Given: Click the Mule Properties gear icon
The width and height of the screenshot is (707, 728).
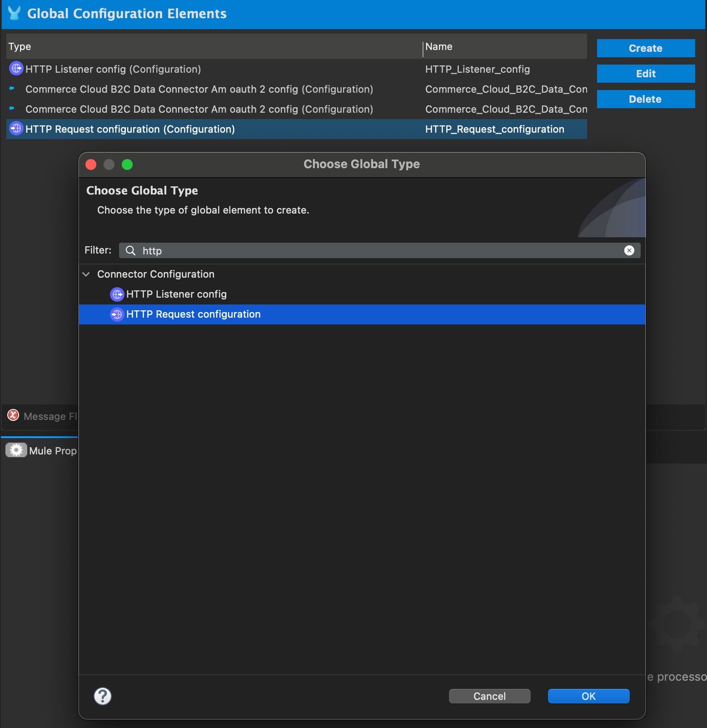Looking at the screenshot, I should click(x=16, y=450).
